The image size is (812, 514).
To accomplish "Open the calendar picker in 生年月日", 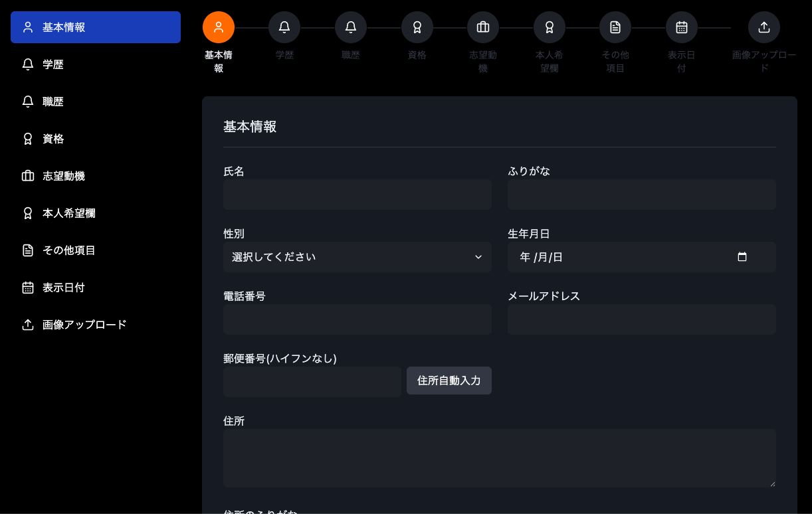I will (742, 257).
